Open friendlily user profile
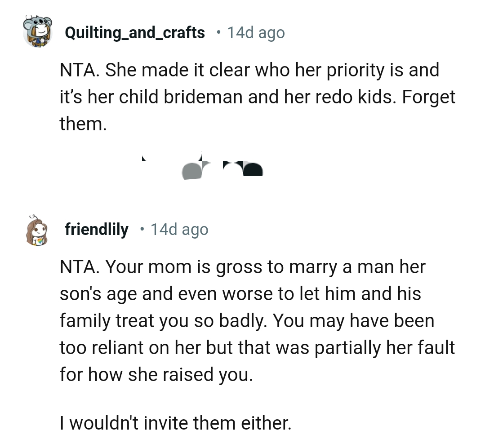 click(x=97, y=229)
